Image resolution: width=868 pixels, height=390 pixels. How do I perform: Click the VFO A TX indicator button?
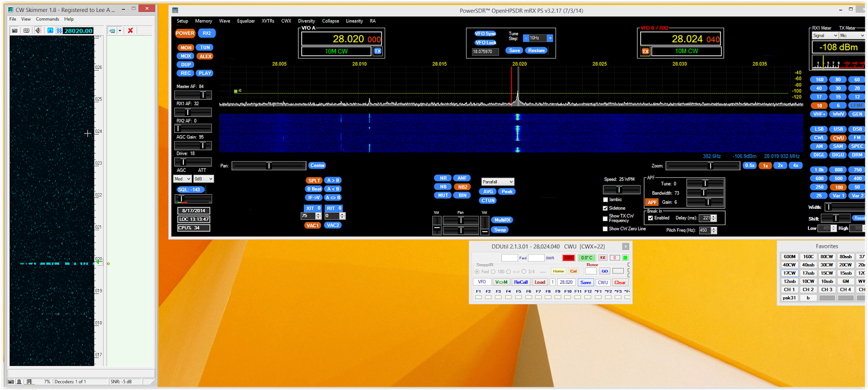pos(378,51)
